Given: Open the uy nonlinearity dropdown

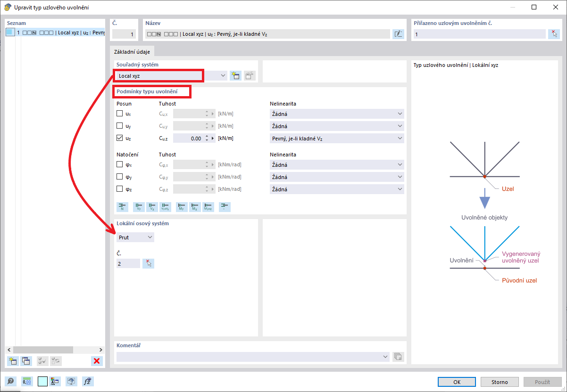Looking at the screenshot, I should pyautogui.click(x=337, y=126).
